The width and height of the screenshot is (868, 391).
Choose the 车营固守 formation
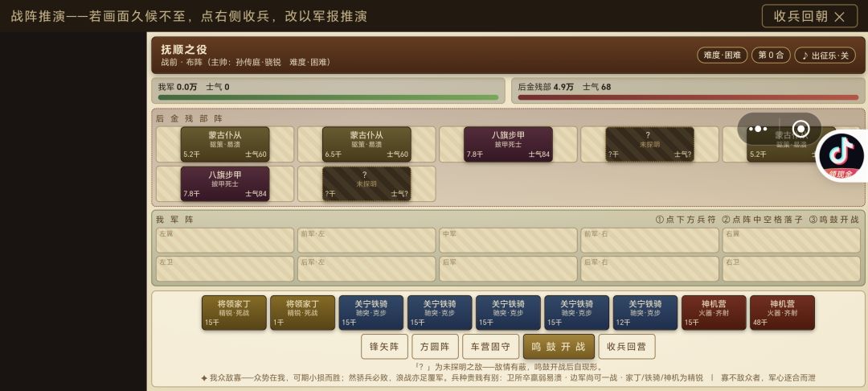pos(490,347)
